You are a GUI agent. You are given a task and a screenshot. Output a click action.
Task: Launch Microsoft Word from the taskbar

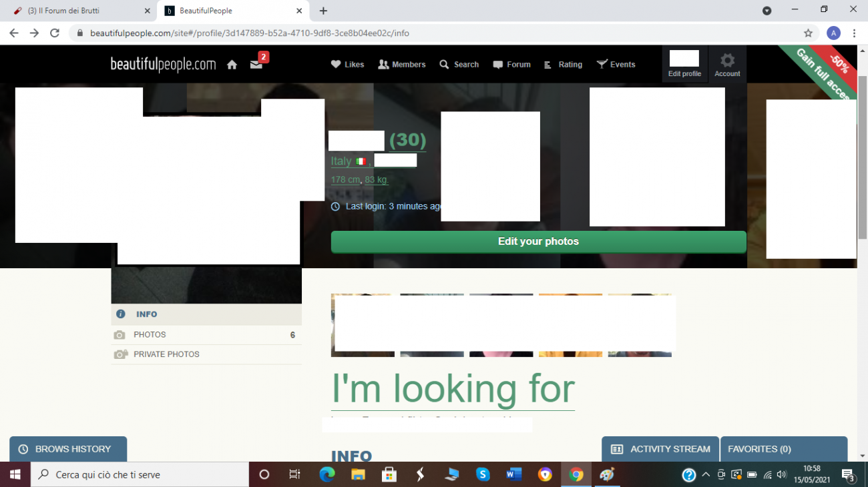513,474
